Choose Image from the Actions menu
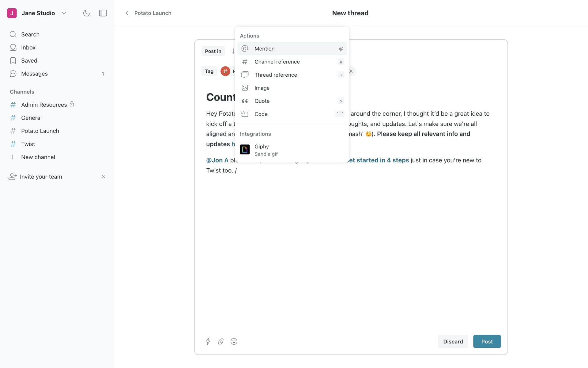This screenshot has width=588, height=368. point(292,88)
